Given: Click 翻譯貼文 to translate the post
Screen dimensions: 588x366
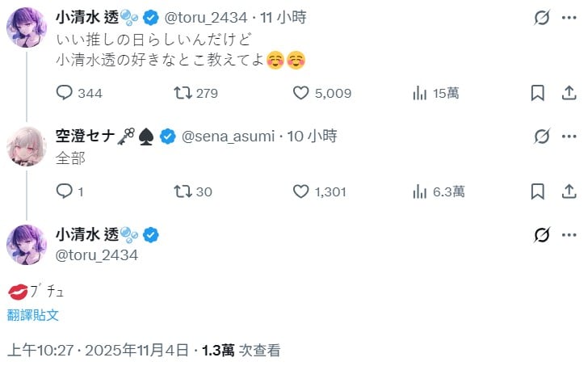Looking at the screenshot, I should (33, 315).
